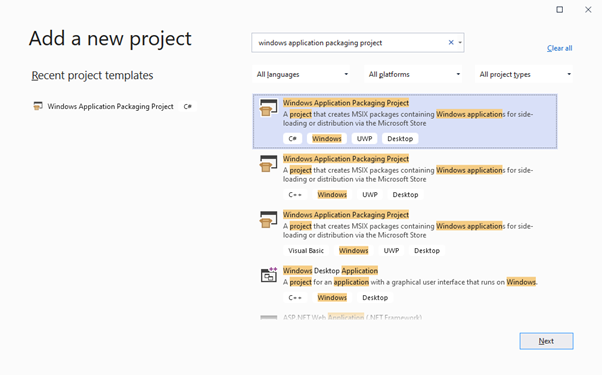Maximize the Add a new project dialog
The height and width of the screenshot is (375, 602).
[x=560, y=10]
